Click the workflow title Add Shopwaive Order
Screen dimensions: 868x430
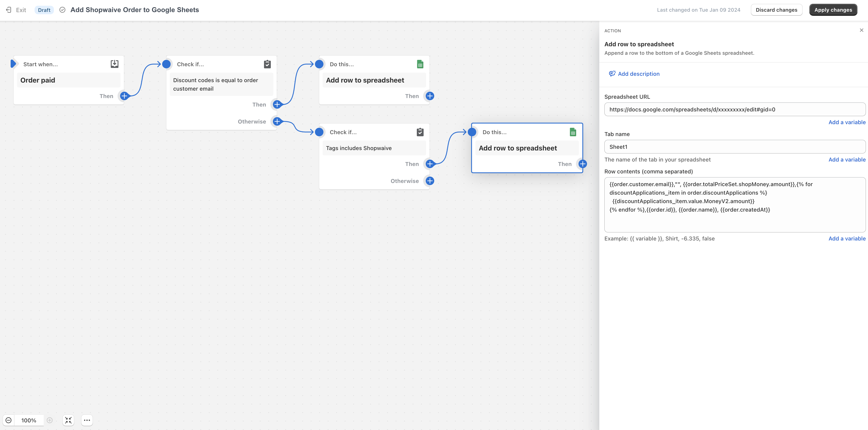point(135,10)
